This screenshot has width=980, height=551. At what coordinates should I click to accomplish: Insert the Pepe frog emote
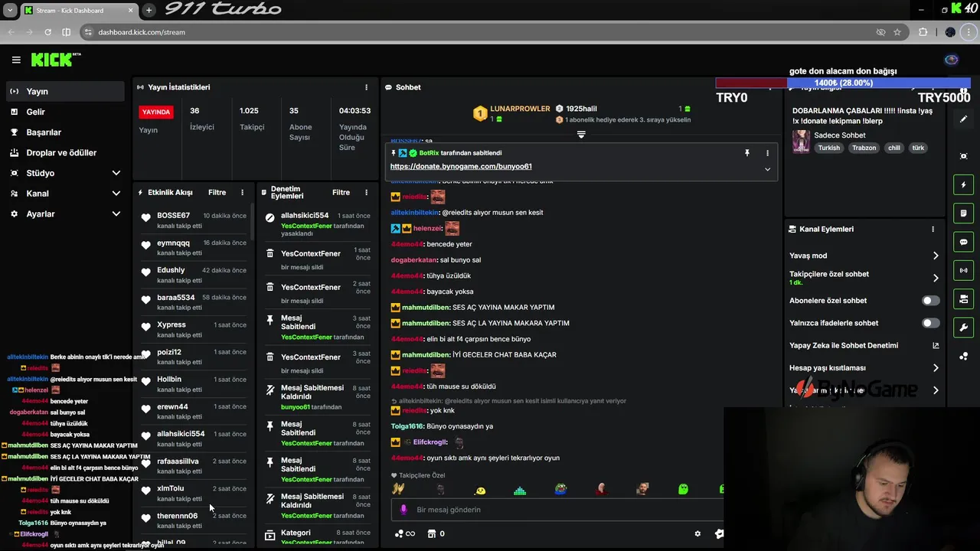coord(560,490)
